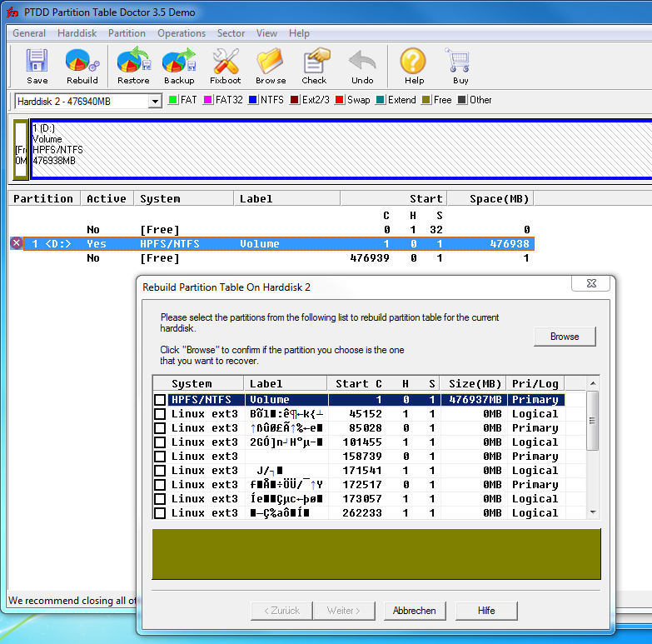Image resolution: width=652 pixels, height=644 pixels.
Task: Click the olive Free legend swatch
Action: pyautogui.click(x=426, y=100)
